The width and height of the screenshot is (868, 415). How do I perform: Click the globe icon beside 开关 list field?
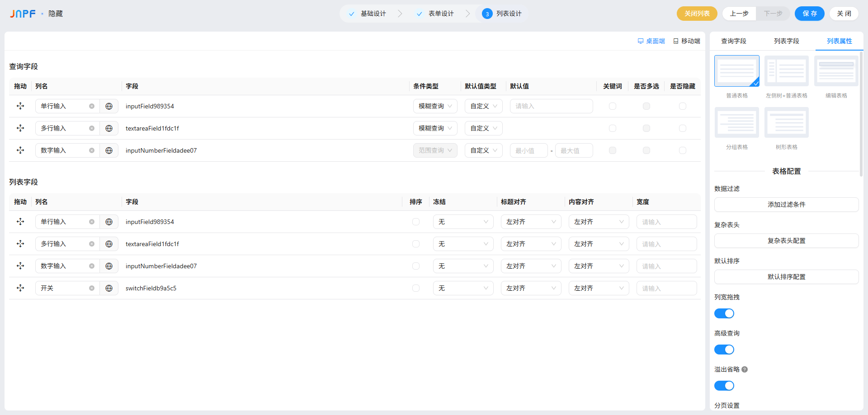point(109,288)
